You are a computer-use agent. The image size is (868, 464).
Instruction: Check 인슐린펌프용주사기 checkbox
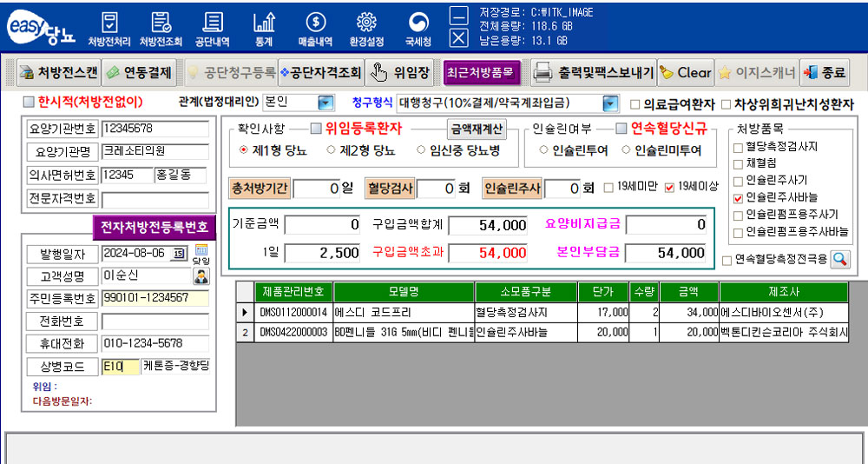[x=737, y=215]
